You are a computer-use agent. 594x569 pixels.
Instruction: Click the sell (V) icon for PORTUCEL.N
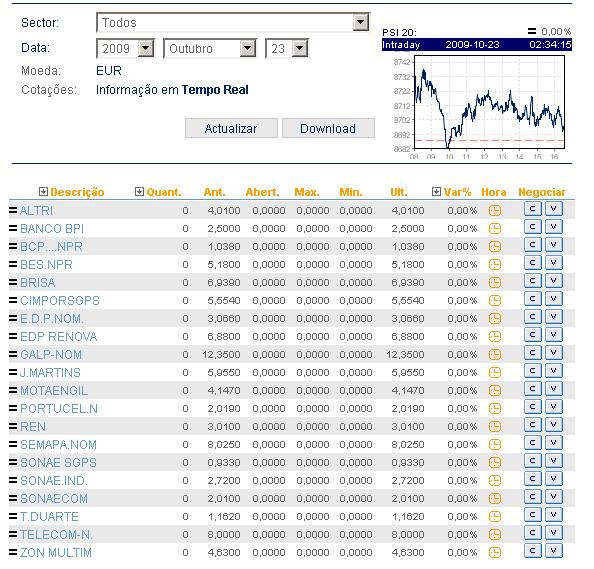[x=553, y=407]
